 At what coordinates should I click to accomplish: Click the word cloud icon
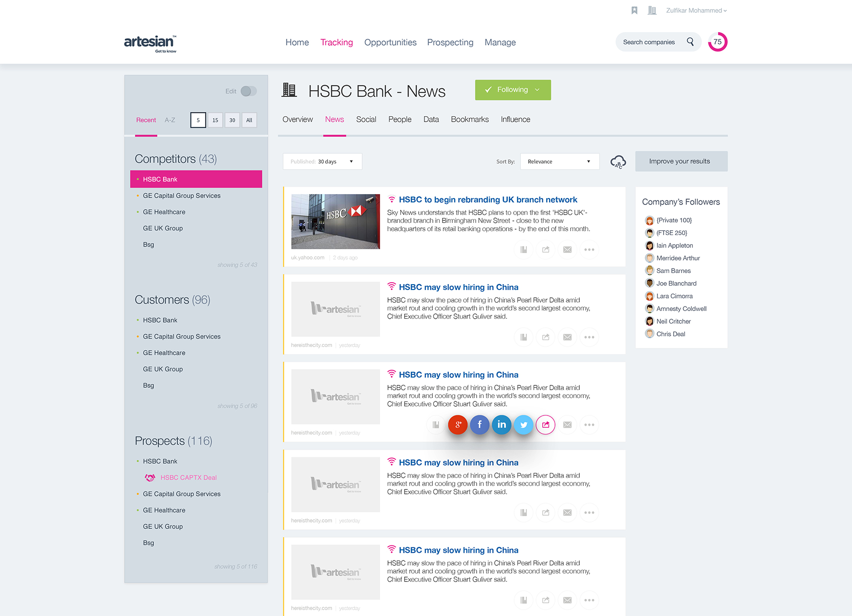(x=618, y=162)
